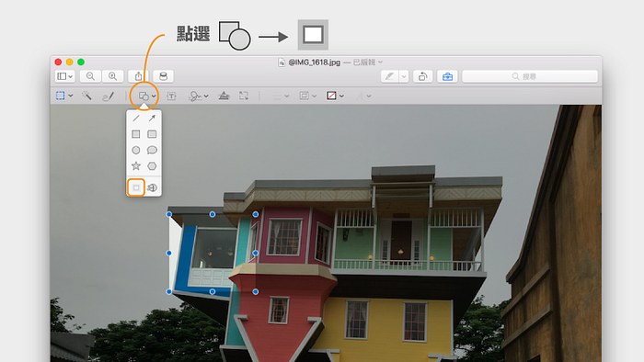
Task: Choose the Arrow shape in shapes popup
Action: click(x=152, y=119)
